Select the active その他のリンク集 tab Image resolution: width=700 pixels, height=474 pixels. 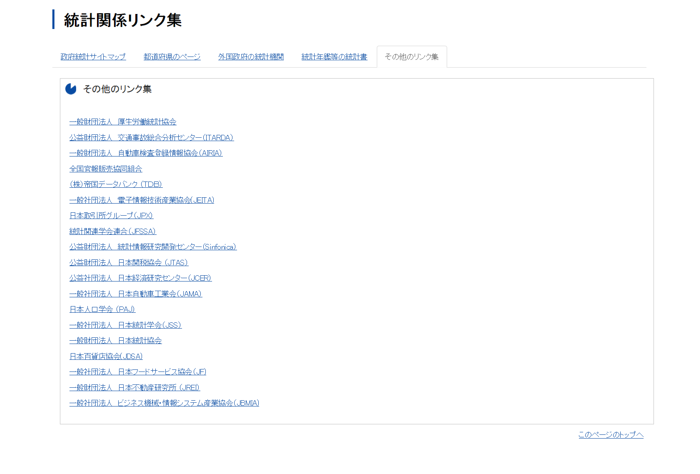pyautogui.click(x=412, y=57)
